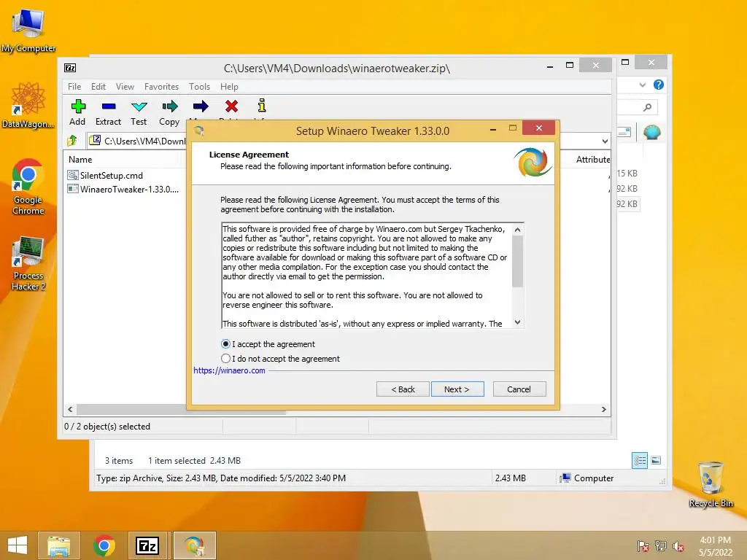
Task: Click license text scrollbar down arrow
Action: [518, 322]
